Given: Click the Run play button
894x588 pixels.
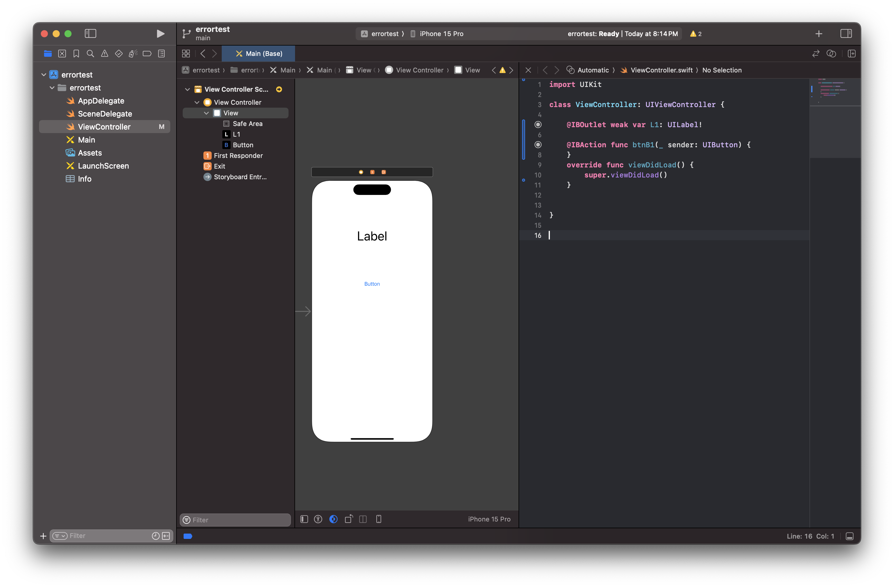Looking at the screenshot, I should click(x=161, y=34).
